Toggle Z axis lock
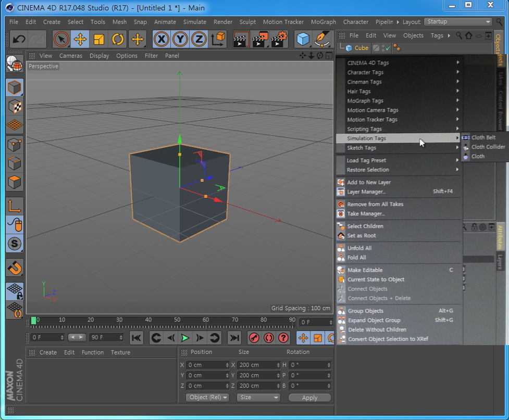The image size is (509, 420). coord(199,39)
